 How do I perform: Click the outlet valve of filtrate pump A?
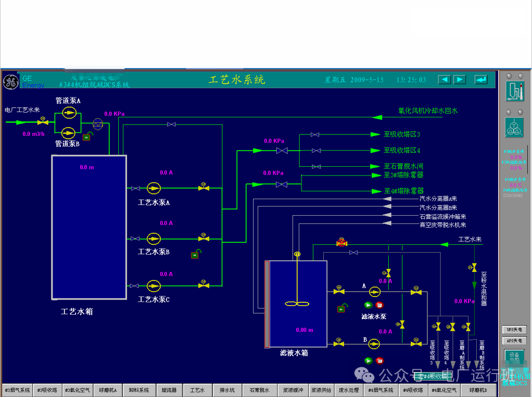(x=416, y=291)
